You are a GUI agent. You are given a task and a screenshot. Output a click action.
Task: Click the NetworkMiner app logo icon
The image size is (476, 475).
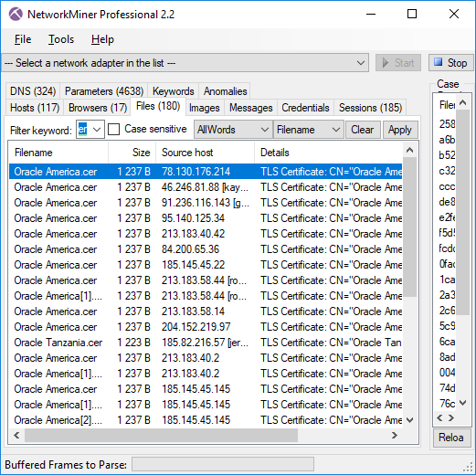[16, 15]
